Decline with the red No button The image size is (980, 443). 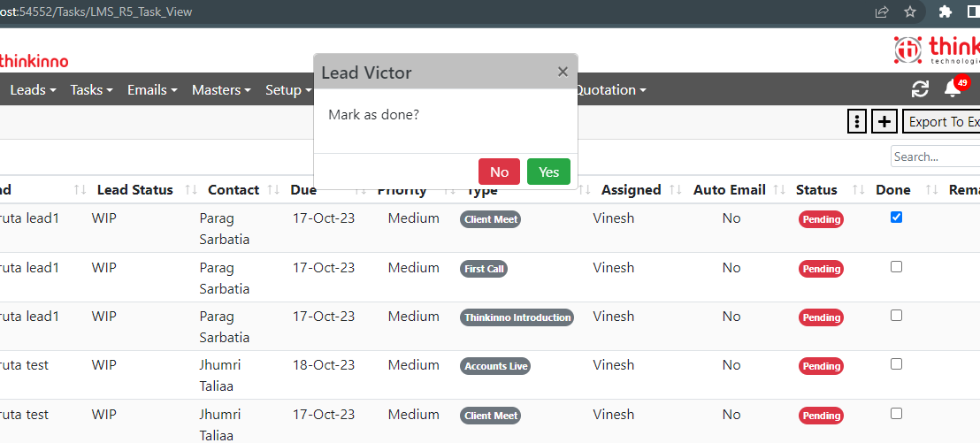[500, 172]
